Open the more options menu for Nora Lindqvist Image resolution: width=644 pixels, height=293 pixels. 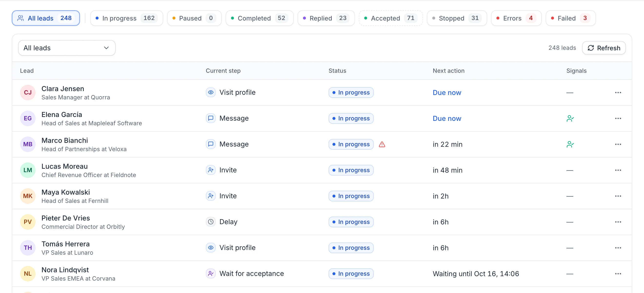[x=618, y=274]
